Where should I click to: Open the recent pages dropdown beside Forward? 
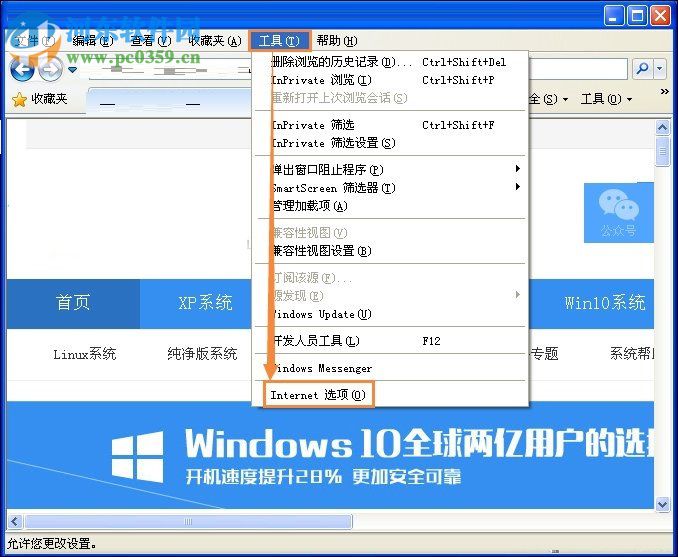click(72, 70)
